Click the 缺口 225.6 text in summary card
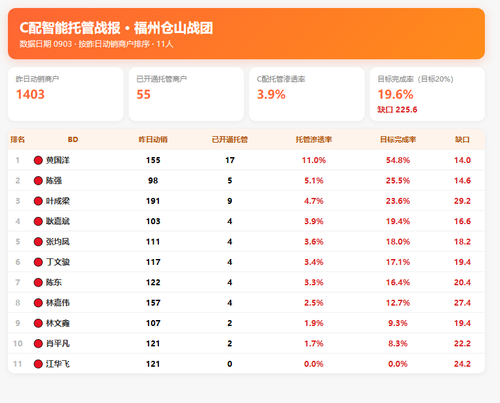The image size is (500, 403). (397, 110)
